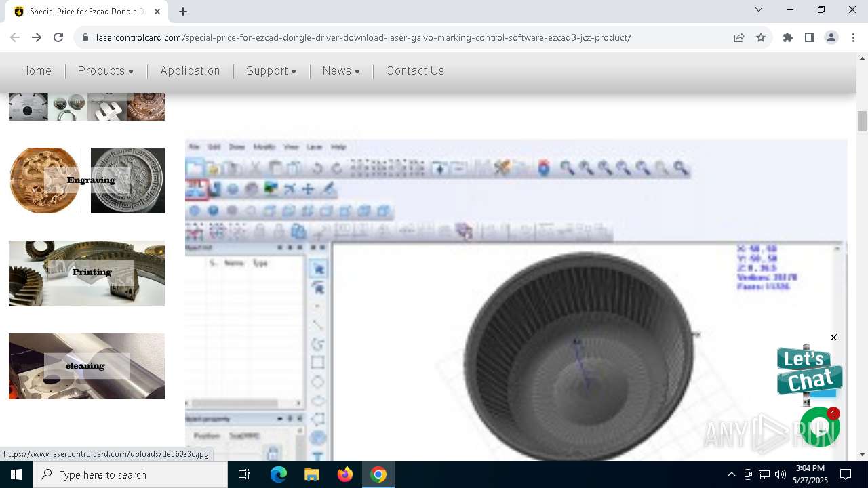Go back to the previous page

[x=15, y=37]
